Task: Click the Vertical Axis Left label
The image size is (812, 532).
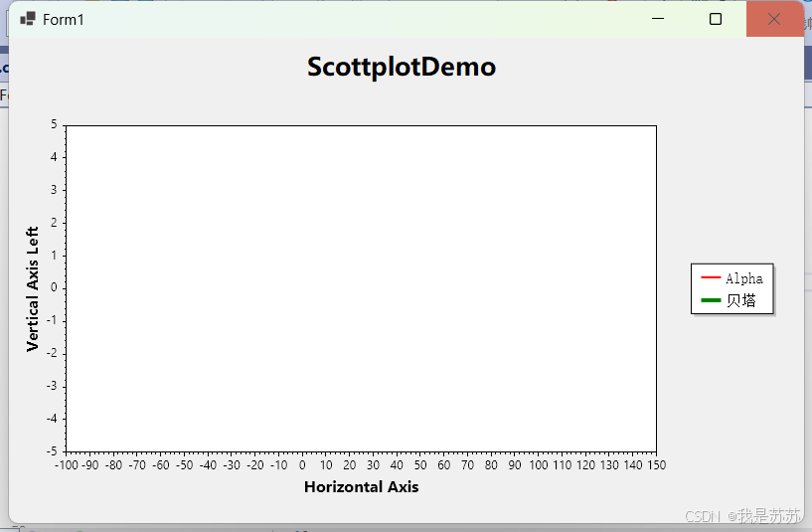Action: pos(32,289)
